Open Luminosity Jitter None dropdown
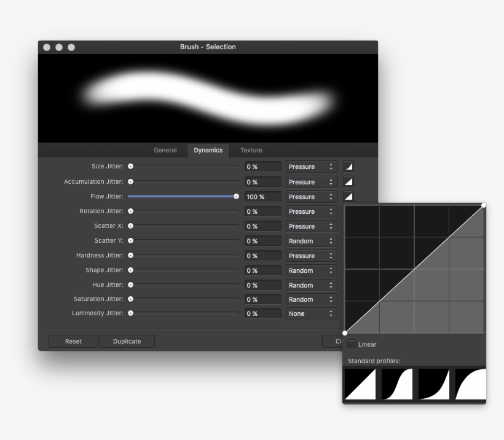This screenshot has width=504, height=440. tap(311, 313)
